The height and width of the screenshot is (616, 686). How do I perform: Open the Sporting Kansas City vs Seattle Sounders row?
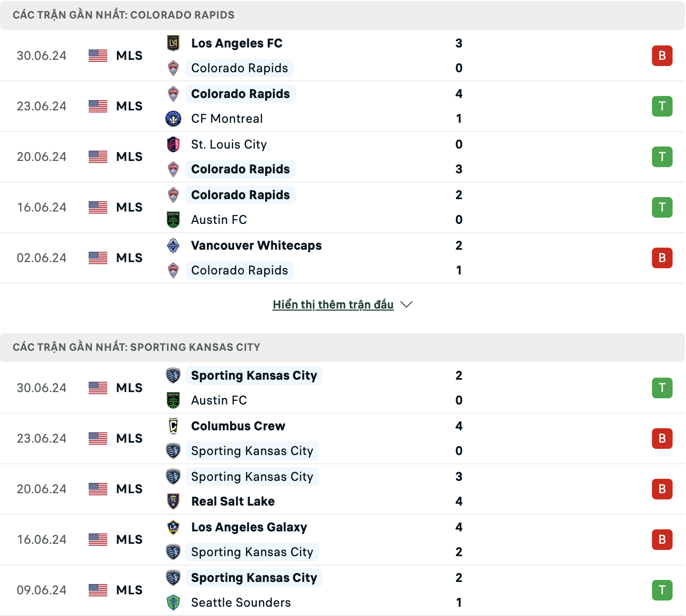(330, 590)
